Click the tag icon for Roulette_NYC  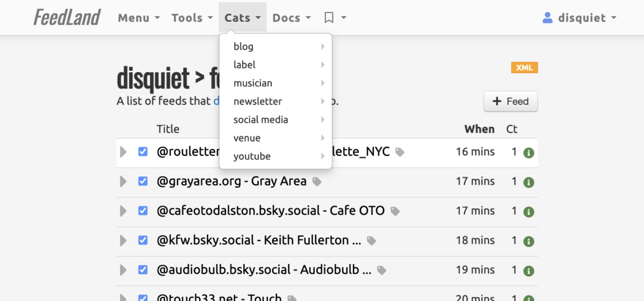point(400,153)
